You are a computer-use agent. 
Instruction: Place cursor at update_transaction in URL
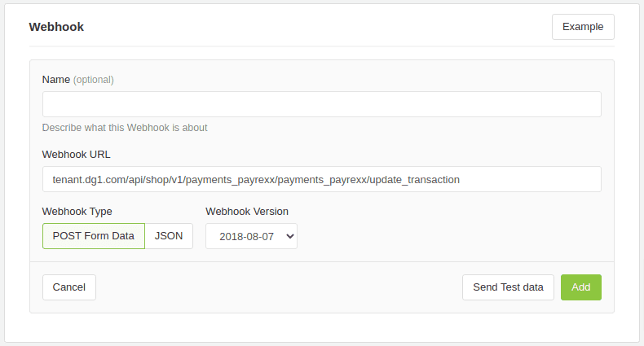coord(415,180)
